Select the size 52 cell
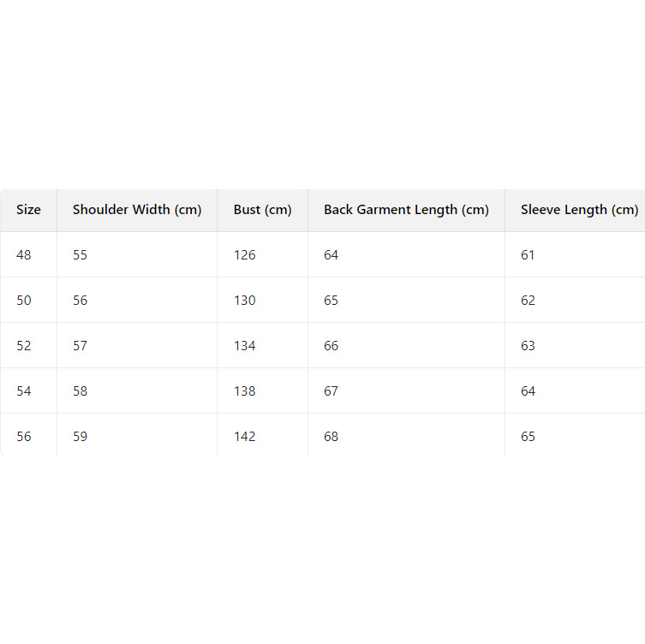The image size is (645, 644). (24, 346)
